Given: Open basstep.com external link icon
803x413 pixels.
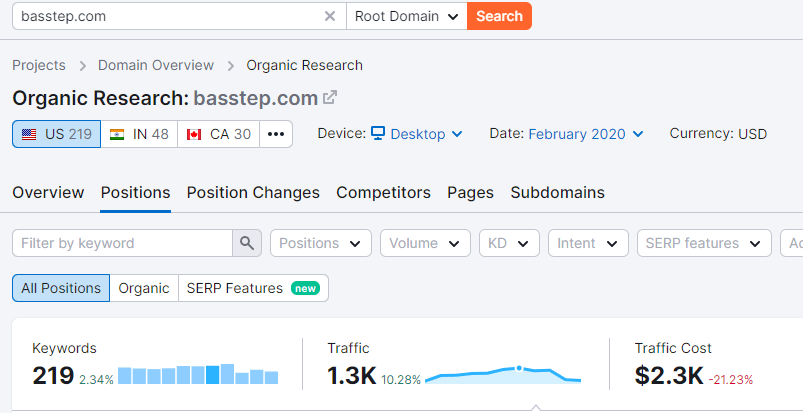Looking at the screenshot, I should 330,97.
